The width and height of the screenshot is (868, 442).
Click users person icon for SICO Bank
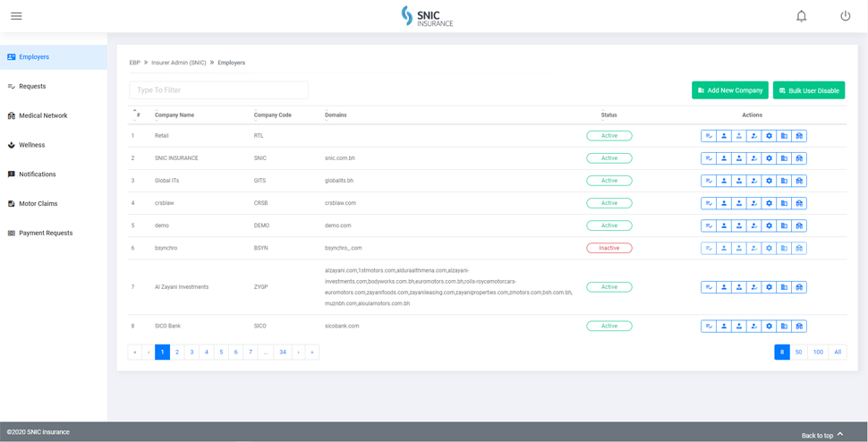pyautogui.click(x=724, y=327)
